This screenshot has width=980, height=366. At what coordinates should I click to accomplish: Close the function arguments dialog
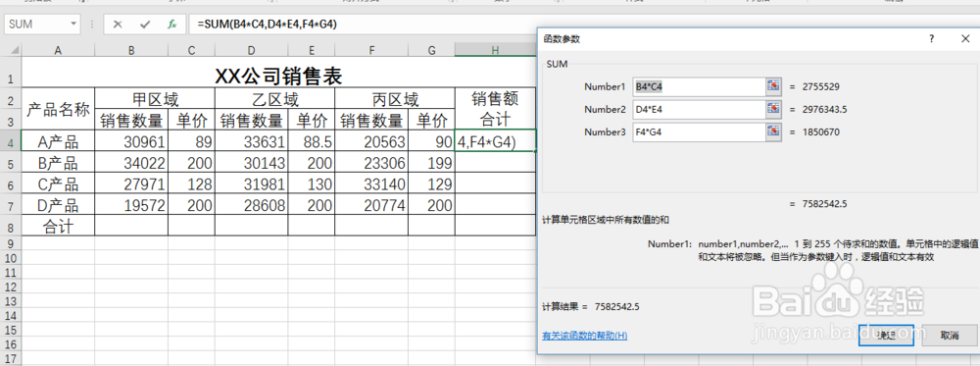(x=965, y=39)
